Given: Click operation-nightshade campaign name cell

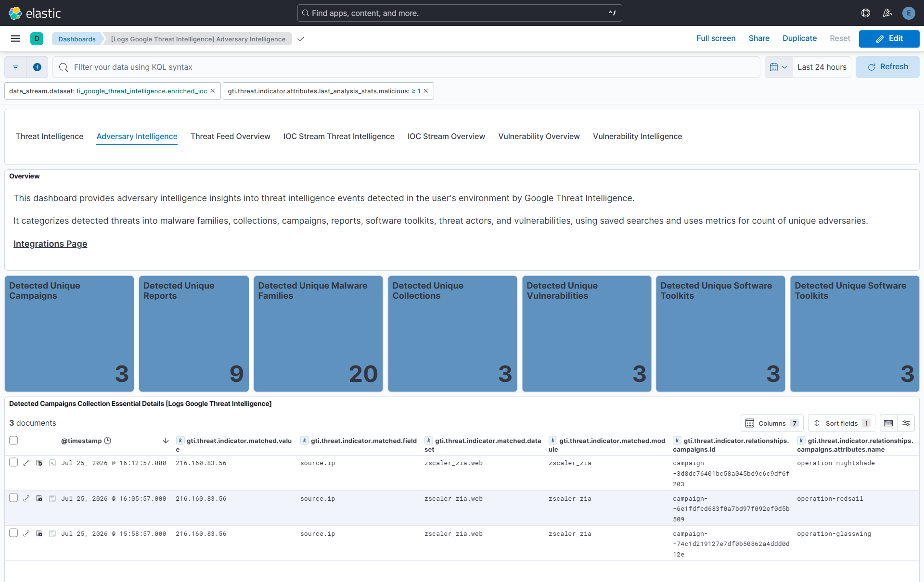Looking at the screenshot, I should (x=836, y=463).
